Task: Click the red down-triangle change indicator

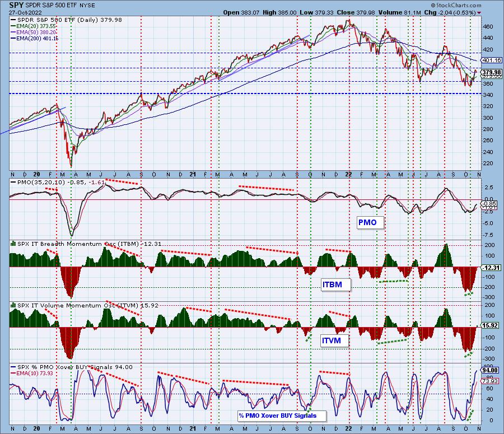Action: pyautogui.click(x=479, y=13)
